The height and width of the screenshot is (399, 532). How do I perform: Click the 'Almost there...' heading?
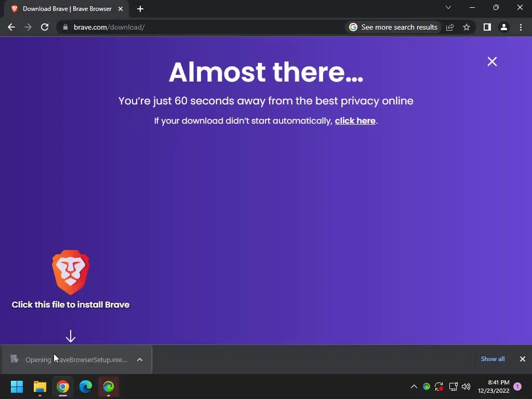(x=266, y=72)
